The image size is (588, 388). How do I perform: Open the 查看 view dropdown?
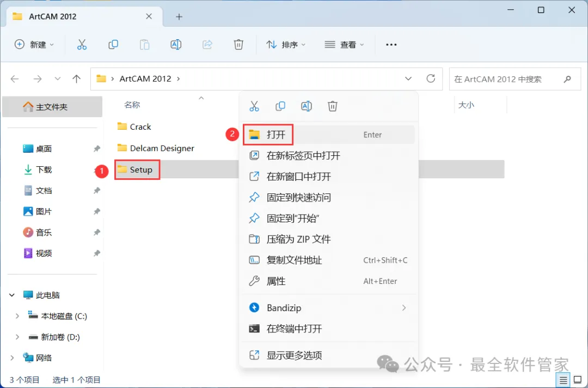pyautogui.click(x=344, y=45)
